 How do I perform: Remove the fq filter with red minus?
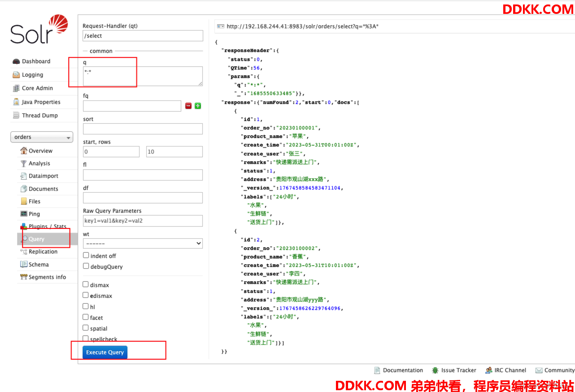tap(188, 106)
